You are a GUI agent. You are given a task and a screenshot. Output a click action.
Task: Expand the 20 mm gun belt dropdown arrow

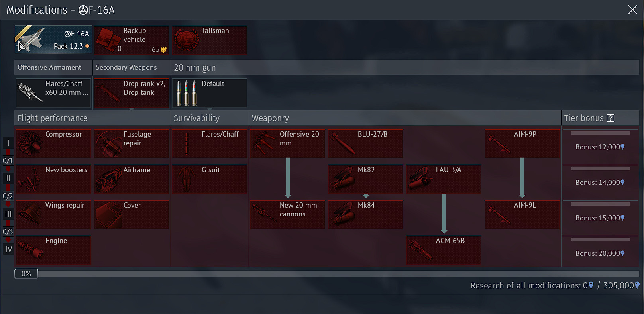pyautogui.click(x=210, y=109)
